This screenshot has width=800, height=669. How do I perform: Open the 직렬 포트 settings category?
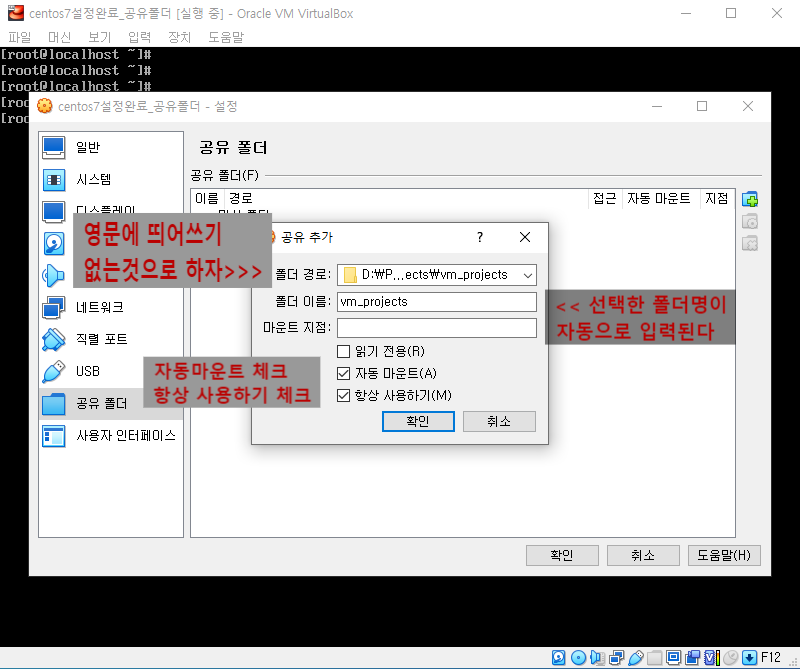[x=111, y=339]
